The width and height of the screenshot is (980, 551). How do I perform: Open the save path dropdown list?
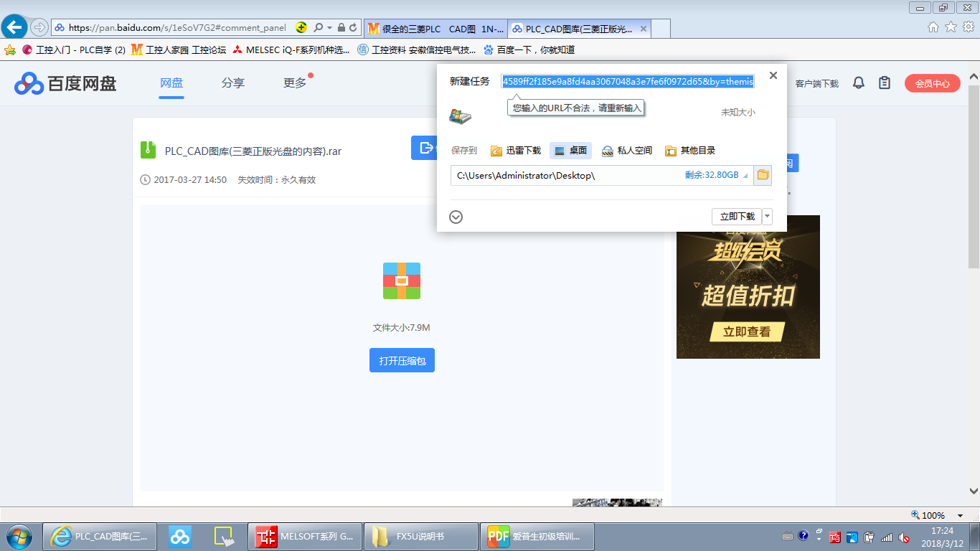(745, 176)
